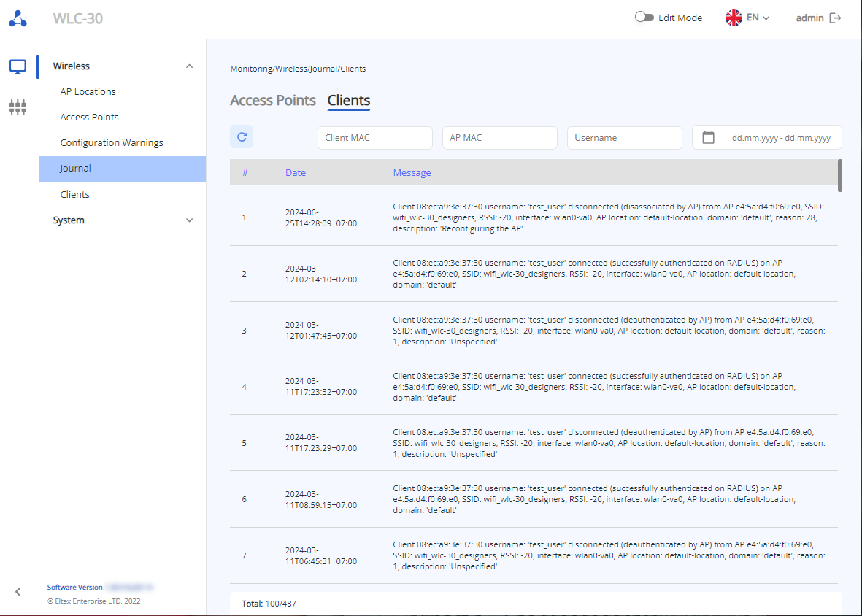Select the Clients journal tab
Viewport: 862px width, 616px height.
click(348, 101)
